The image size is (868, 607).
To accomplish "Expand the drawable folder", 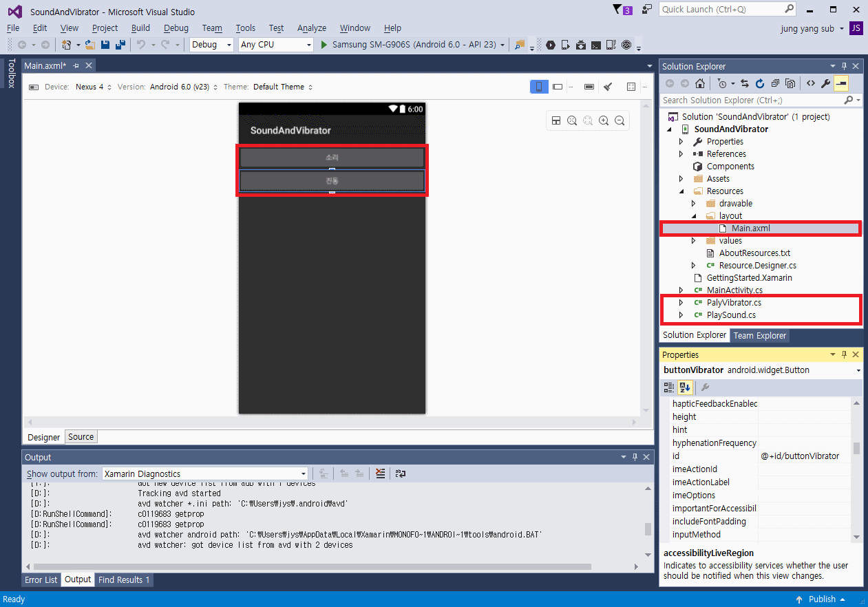I will pos(693,204).
